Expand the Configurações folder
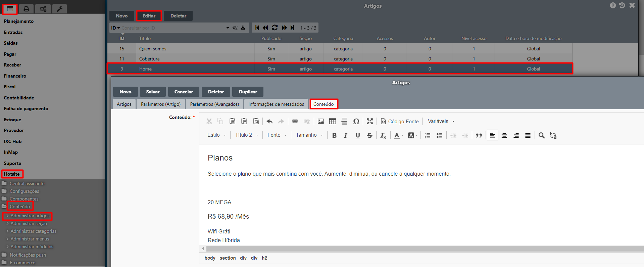 [24, 191]
